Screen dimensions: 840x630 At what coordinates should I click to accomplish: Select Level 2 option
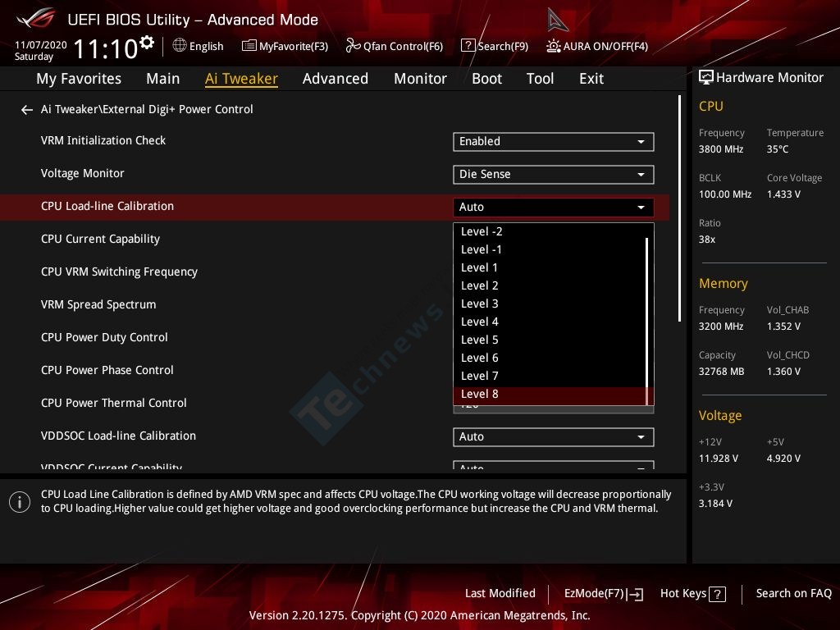(x=550, y=285)
